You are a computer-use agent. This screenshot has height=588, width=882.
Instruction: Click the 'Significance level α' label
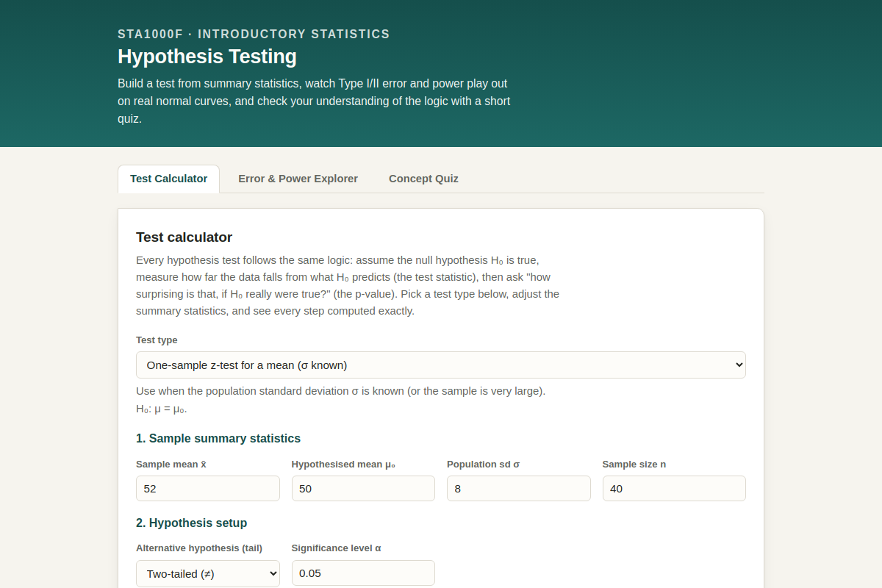(336, 548)
